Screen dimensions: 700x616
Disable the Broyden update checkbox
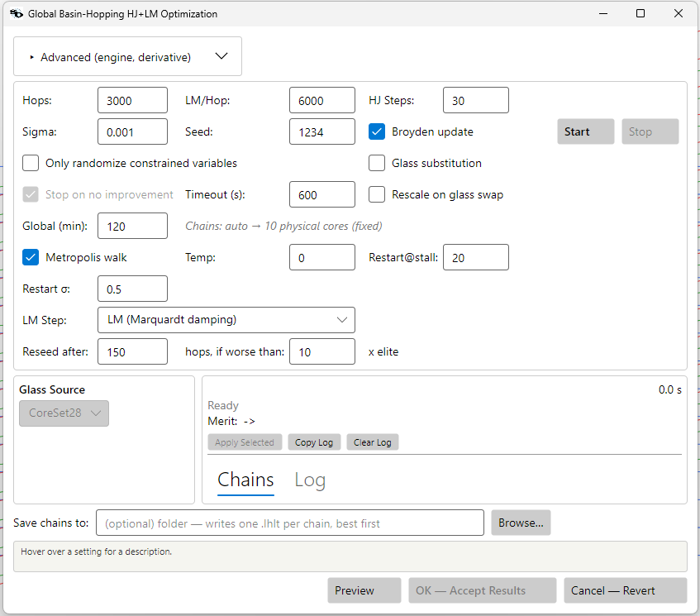tap(377, 131)
